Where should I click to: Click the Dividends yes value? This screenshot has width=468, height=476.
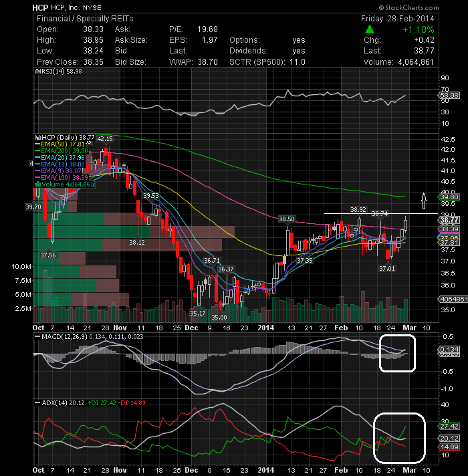[299, 51]
